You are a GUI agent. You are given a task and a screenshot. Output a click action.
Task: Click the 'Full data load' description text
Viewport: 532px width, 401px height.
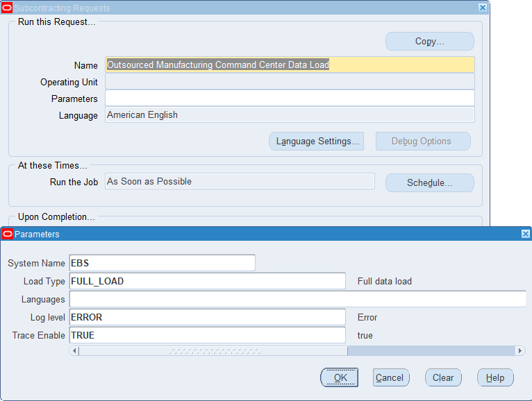point(384,282)
